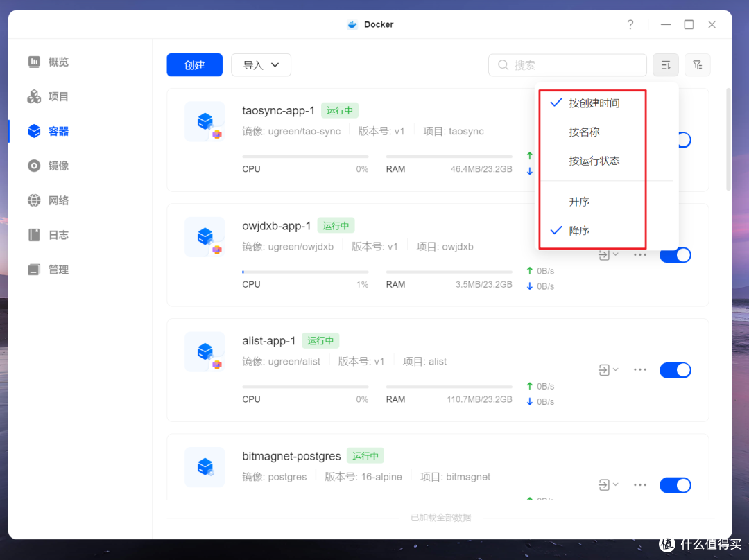This screenshot has height=560, width=749.
Task: Expand the 导入 import dropdown
Action: pyautogui.click(x=261, y=65)
